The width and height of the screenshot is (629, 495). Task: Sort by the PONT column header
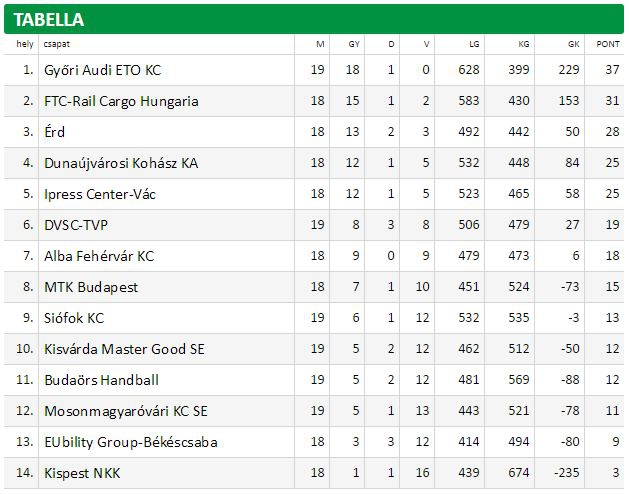[608, 44]
